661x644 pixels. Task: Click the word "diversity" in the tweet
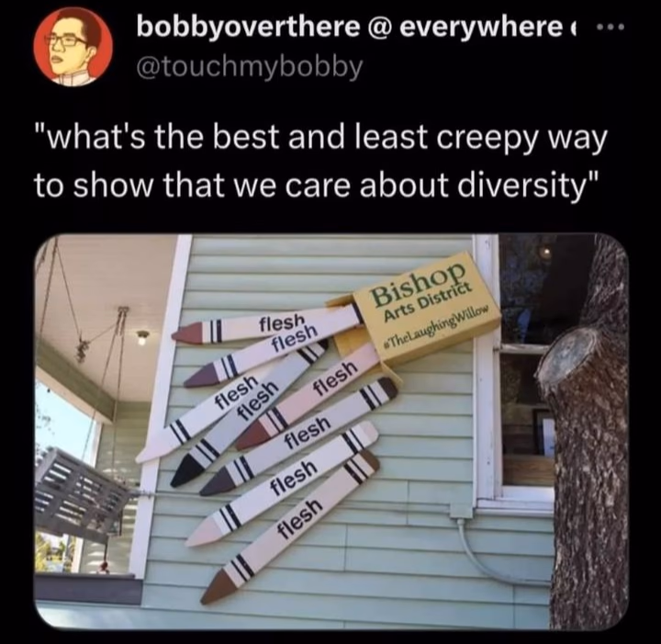[521, 186]
